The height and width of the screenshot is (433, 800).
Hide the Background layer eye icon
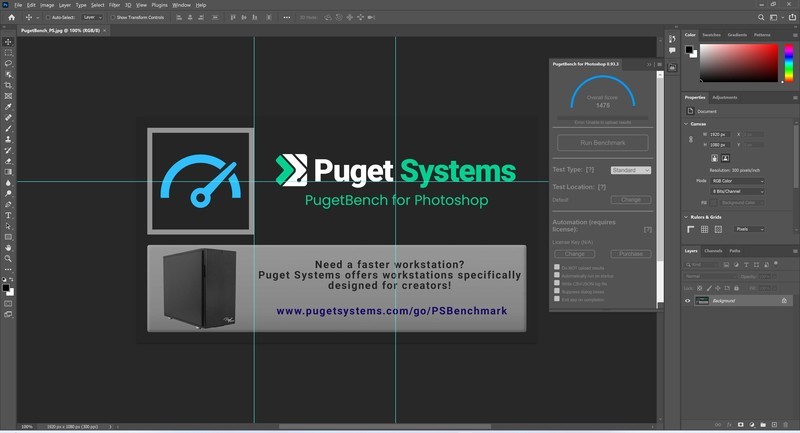(x=687, y=301)
